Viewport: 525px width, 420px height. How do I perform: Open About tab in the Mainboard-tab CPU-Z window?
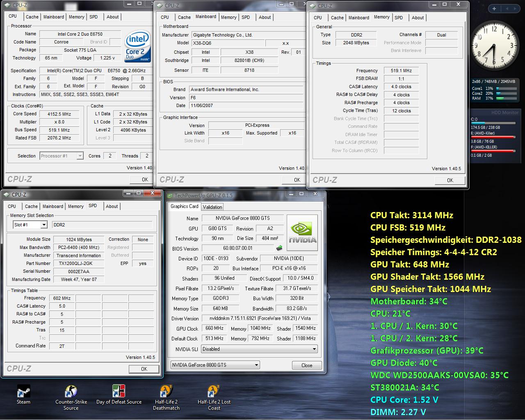point(265,17)
